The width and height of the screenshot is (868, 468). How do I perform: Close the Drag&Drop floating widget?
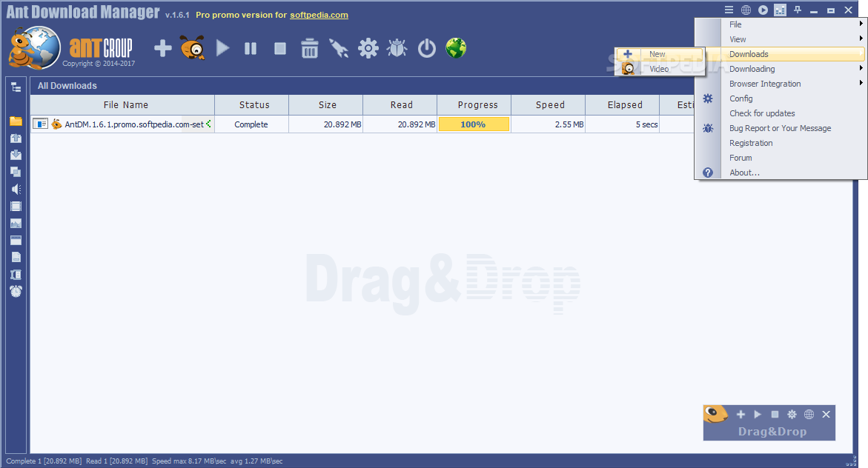pos(826,415)
